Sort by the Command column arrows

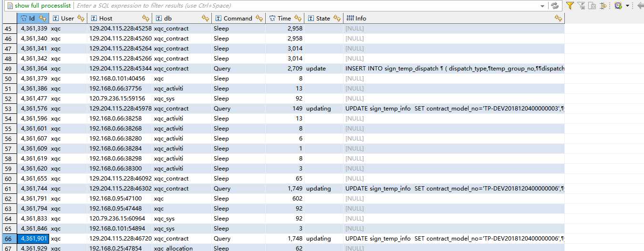[259, 18]
